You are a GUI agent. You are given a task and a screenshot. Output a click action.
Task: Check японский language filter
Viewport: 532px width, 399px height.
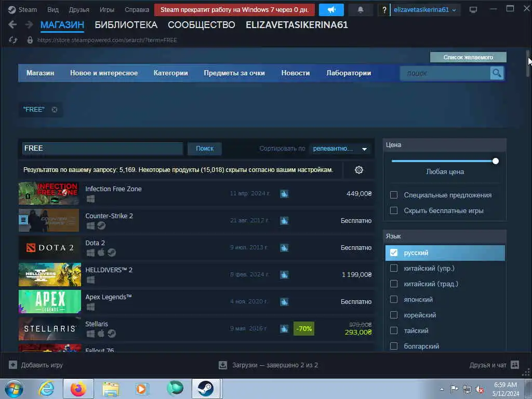[x=394, y=300]
